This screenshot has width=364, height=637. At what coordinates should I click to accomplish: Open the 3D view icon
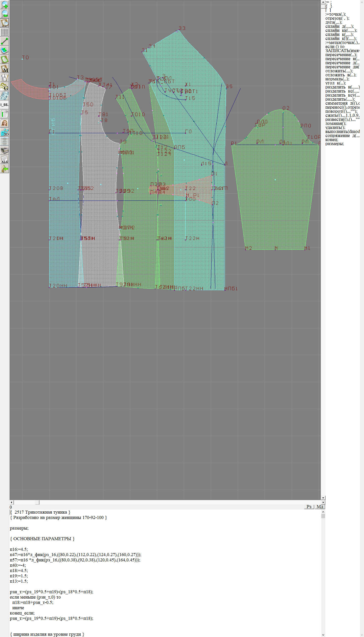(5, 132)
